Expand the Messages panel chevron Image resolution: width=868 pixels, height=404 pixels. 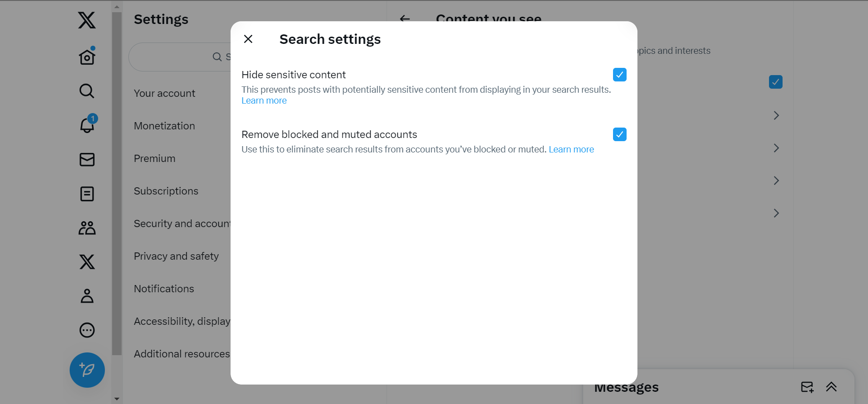coord(832,387)
